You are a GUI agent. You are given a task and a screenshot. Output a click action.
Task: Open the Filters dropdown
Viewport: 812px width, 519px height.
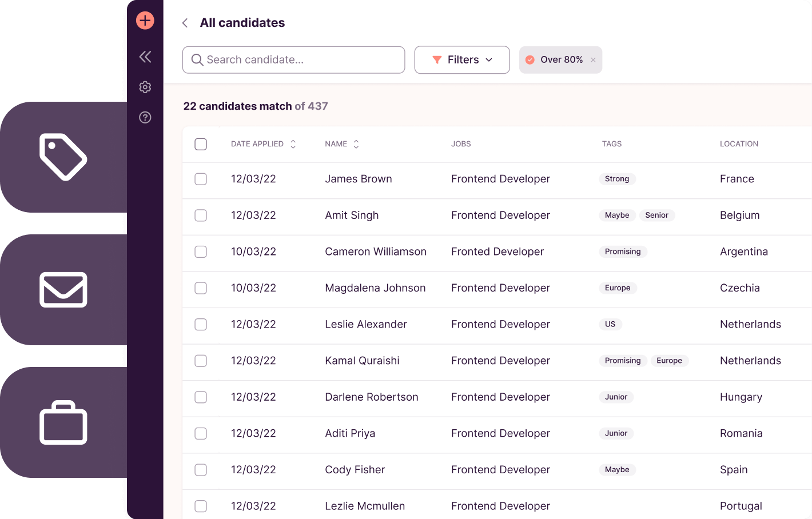(x=462, y=60)
